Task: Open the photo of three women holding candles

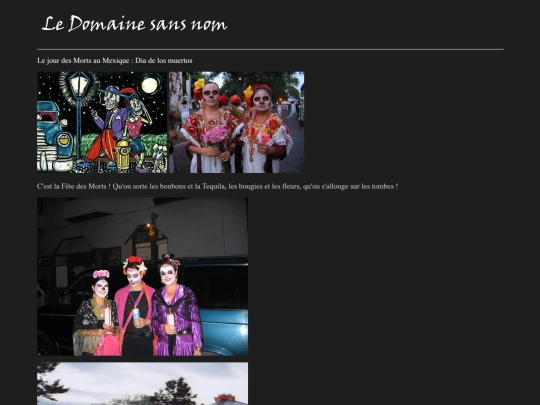Action: tap(143, 277)
